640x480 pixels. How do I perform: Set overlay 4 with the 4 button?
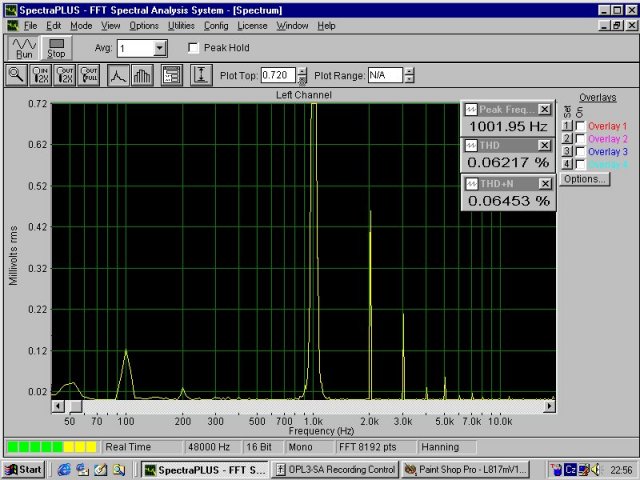[x=567, y=164]
